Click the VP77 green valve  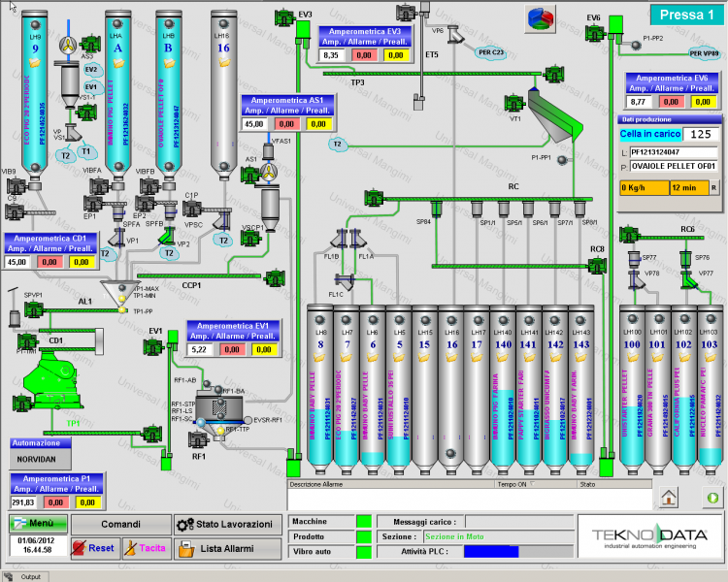coord(689,279)
